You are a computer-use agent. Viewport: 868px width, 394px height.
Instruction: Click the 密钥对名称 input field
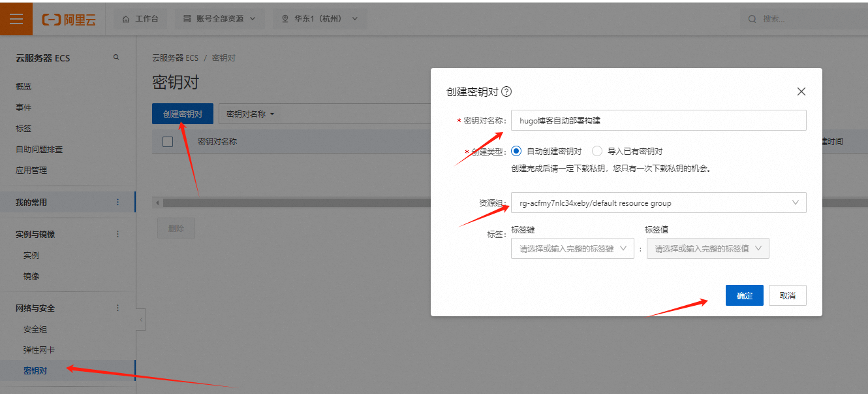pos(659,120)
